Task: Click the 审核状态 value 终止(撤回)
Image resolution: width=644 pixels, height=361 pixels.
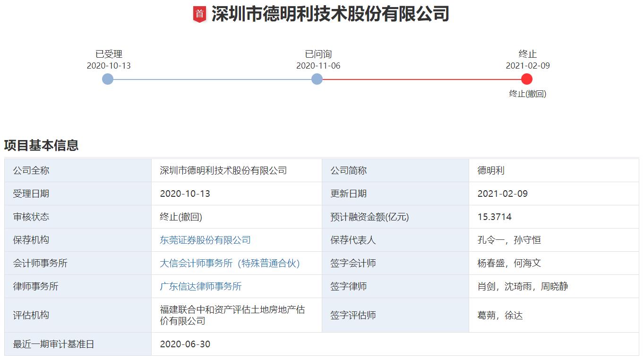Action: [x=181, y=217]
